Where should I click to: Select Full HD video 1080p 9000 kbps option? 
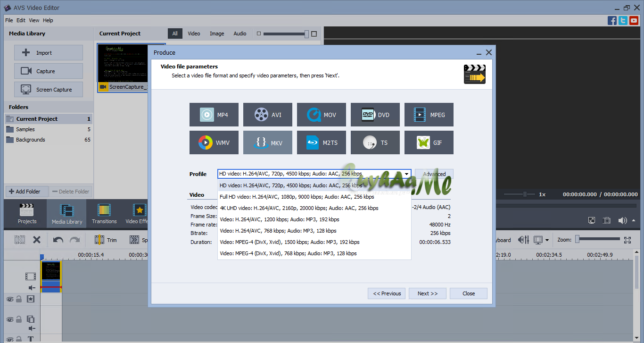[314, 197]
